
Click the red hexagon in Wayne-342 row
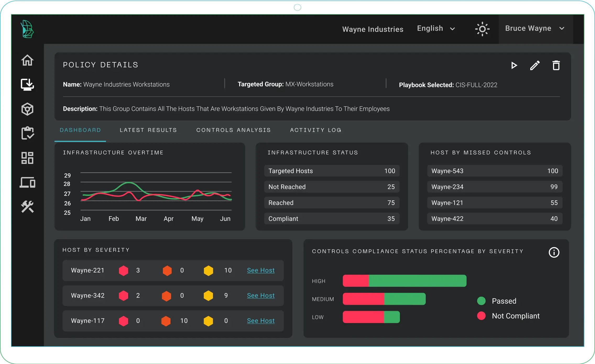(x=123, y=296)
